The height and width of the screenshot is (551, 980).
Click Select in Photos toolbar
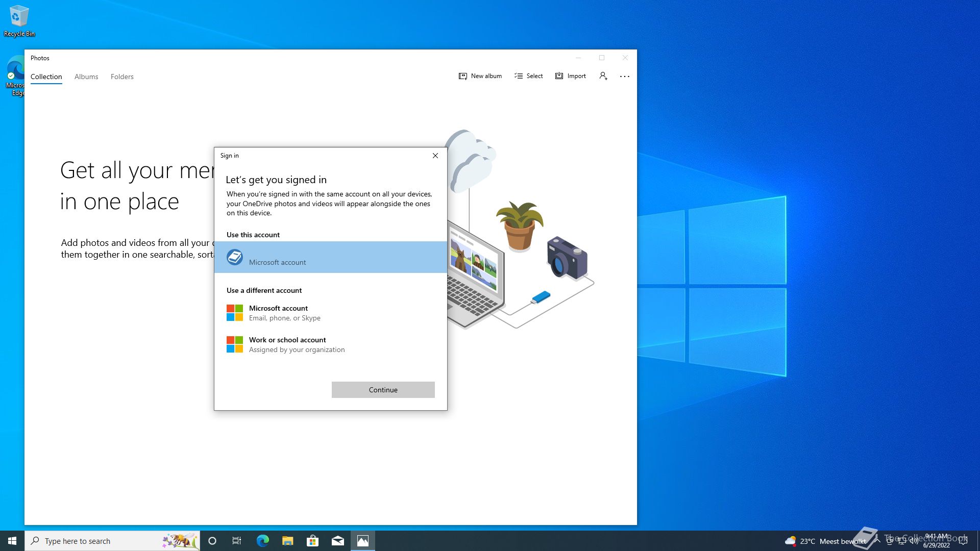coord(528,76)
